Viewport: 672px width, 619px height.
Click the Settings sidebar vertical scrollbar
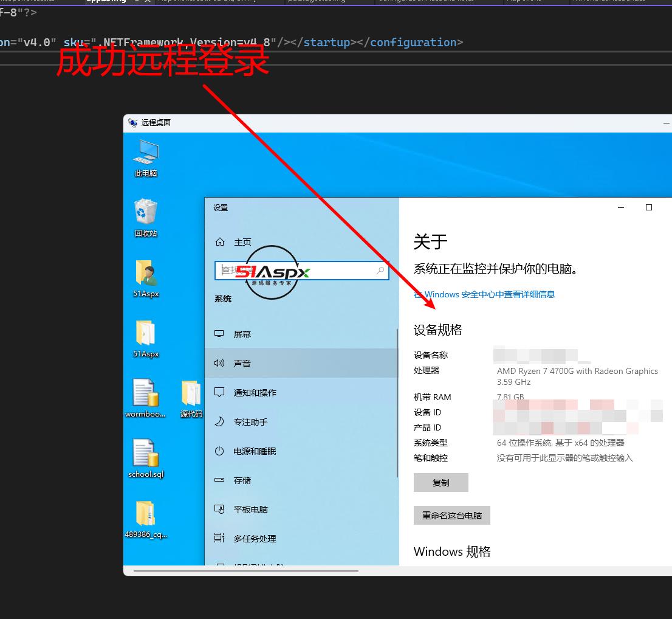pyautogui.click(x=397, y=403)
